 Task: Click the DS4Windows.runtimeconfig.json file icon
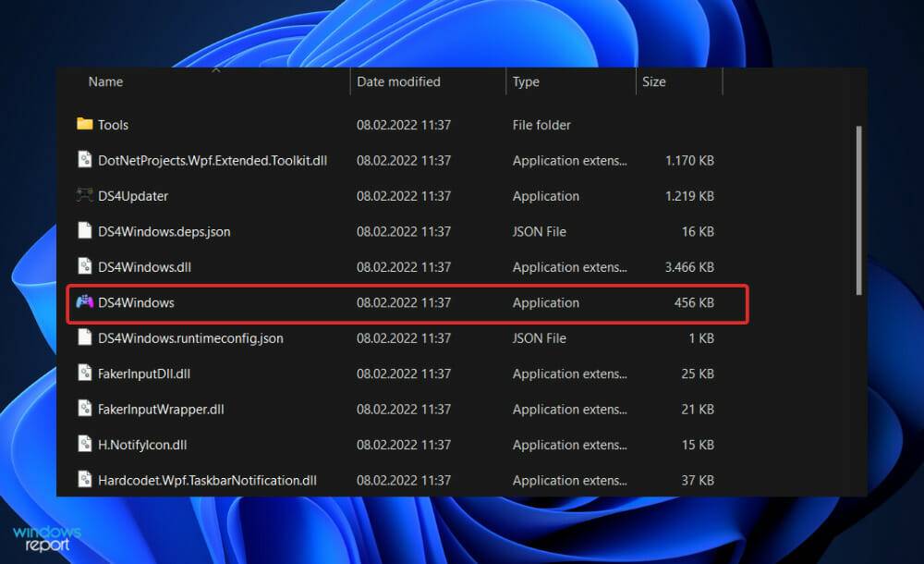[x=85, y=337]
